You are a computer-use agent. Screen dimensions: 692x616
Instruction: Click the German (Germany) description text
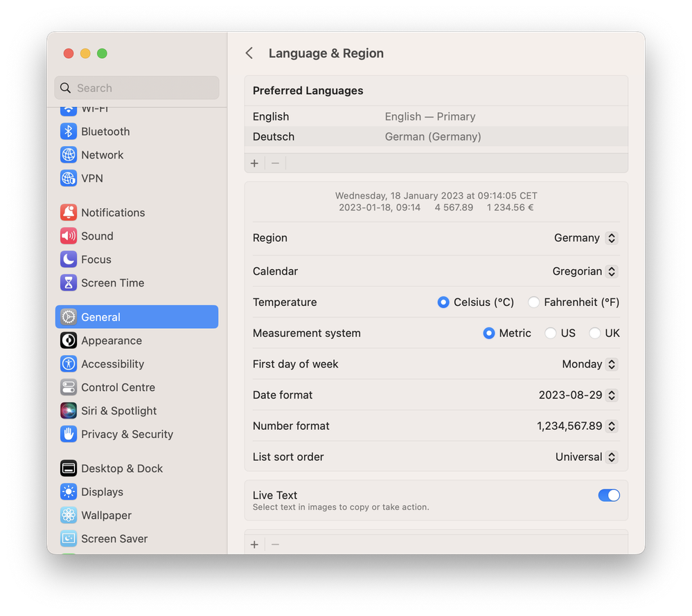tap(433, 136)
